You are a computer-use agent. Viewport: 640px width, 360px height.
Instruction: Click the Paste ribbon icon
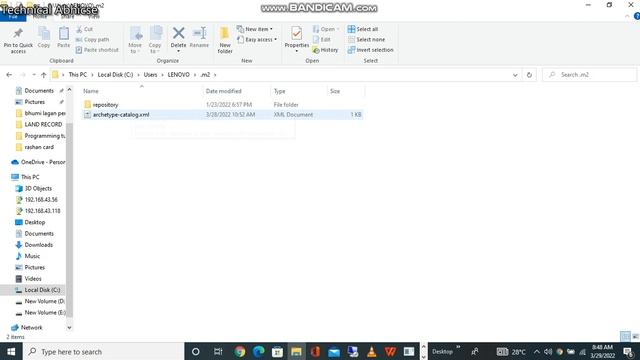click(x=63, y=38)
